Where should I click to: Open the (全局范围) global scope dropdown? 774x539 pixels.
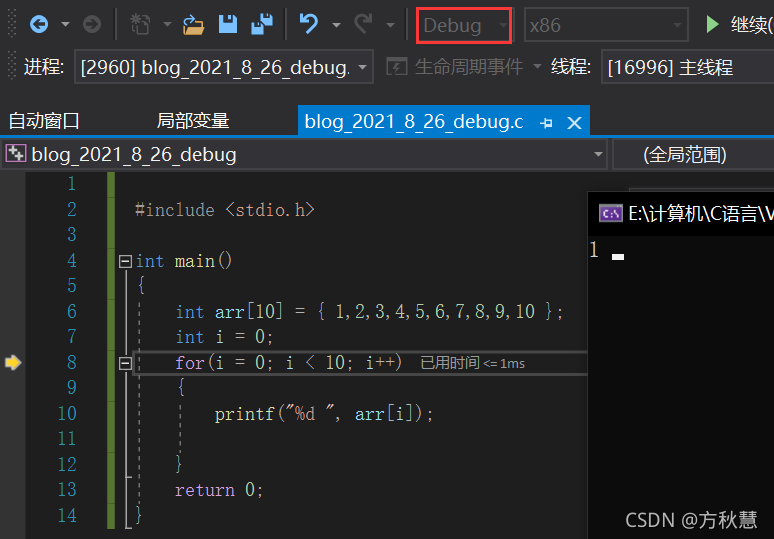coord(693,154)
